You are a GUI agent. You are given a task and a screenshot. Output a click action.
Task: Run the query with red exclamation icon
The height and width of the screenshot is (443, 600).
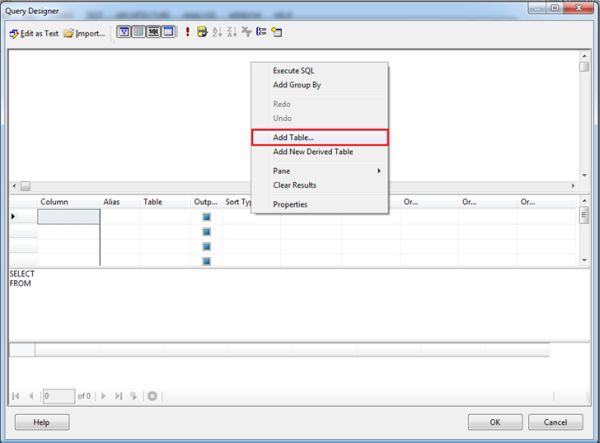click(x=188, y=32)
